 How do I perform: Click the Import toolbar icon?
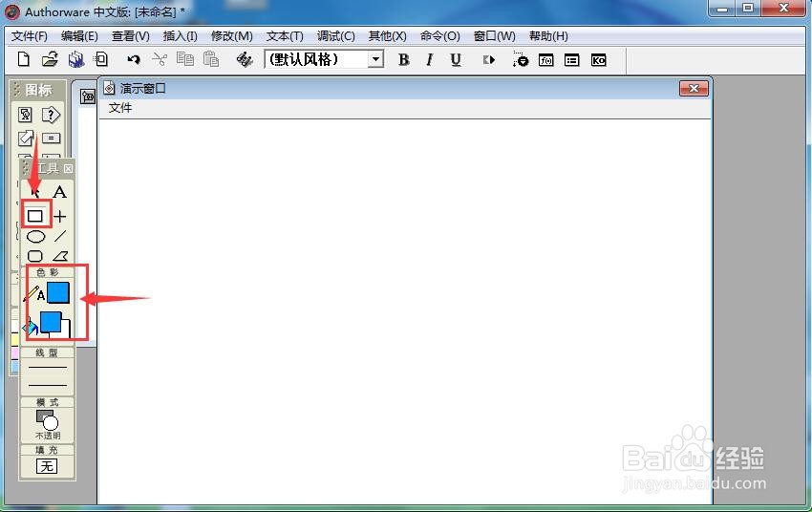[101, 59]
